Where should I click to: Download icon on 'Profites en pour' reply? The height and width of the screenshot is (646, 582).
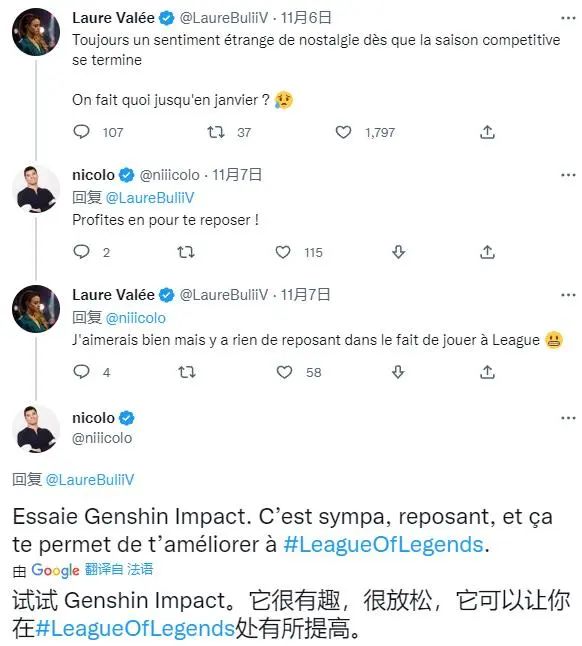pos(398,252)
